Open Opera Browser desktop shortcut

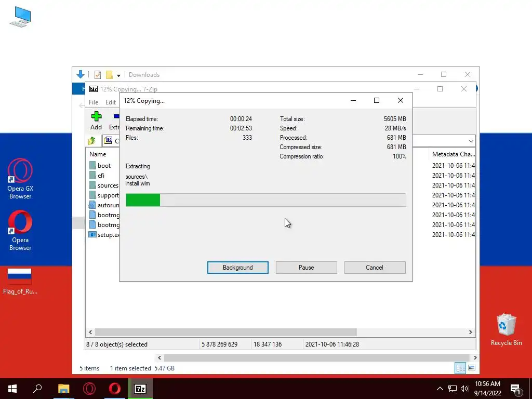(20, 230)
